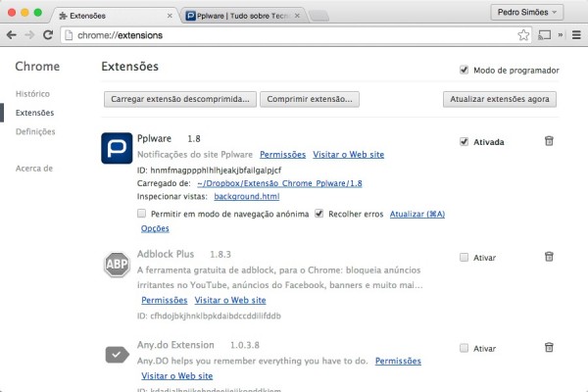Open Permissões link for Pplware
588x392 pixels.
tap(283, 155)
